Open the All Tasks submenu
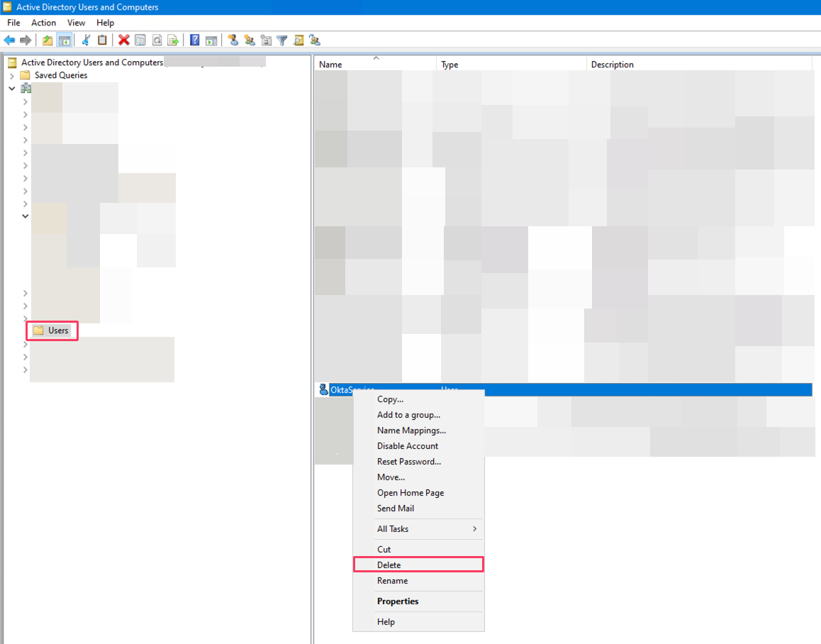This screenshot has height=644, width=821. pos(418,528)
